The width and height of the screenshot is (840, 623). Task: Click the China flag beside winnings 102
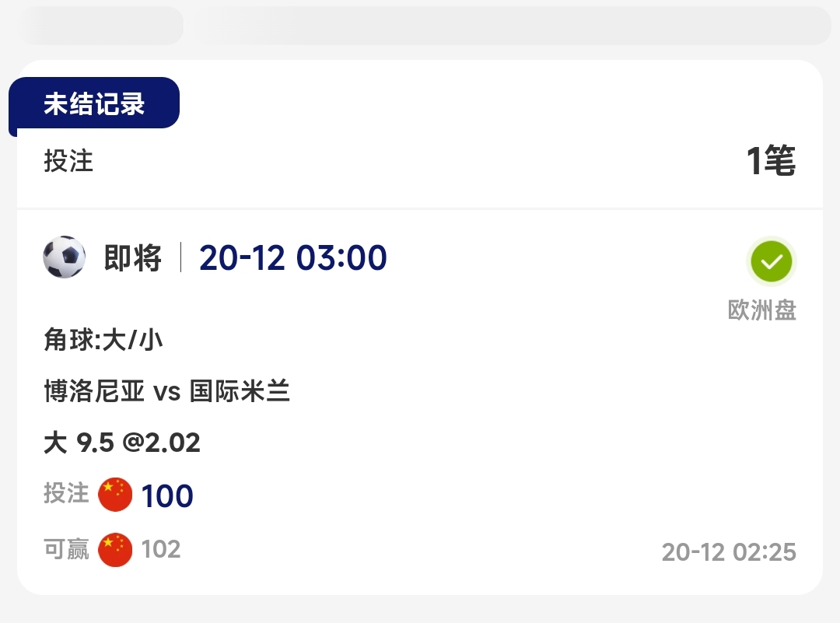tap(115, 550)
